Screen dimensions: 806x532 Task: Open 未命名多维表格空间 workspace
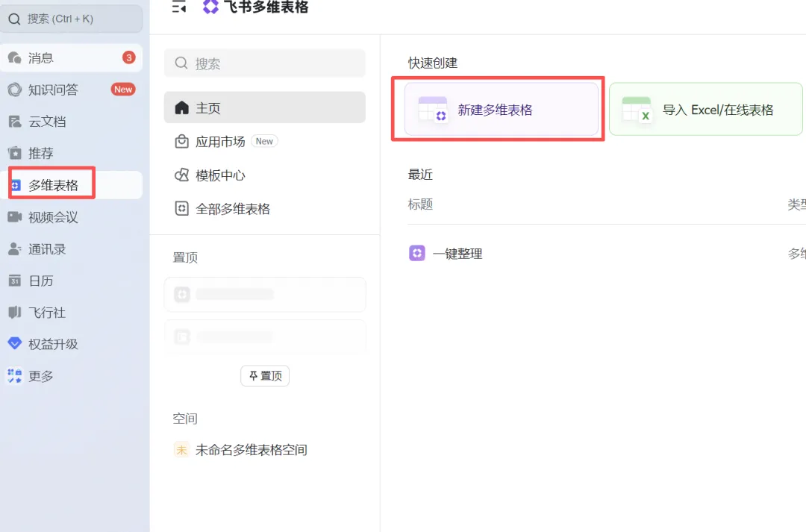[265, 450]
